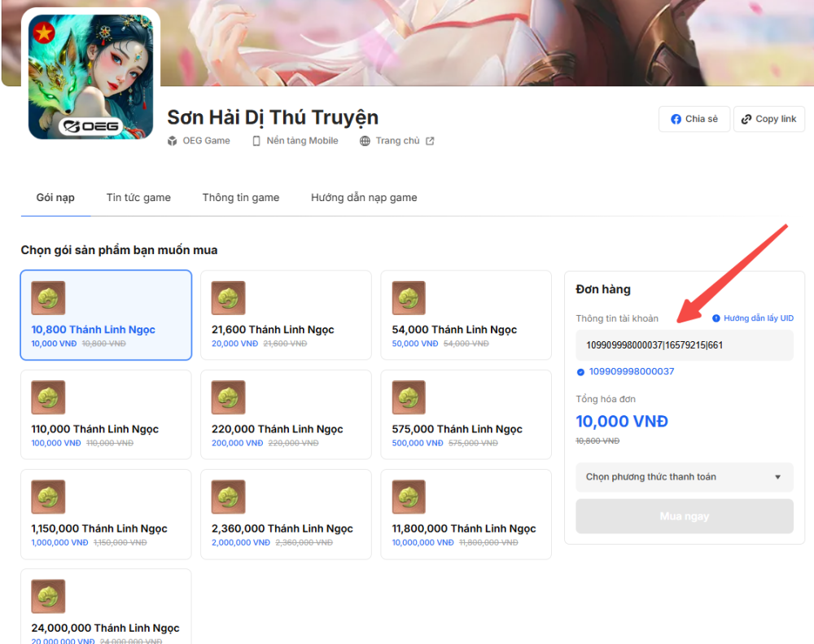Screen dimensions: 814x644
Task: Switch to Hướng dẫn nạp game tab
Action: point(364,198)
